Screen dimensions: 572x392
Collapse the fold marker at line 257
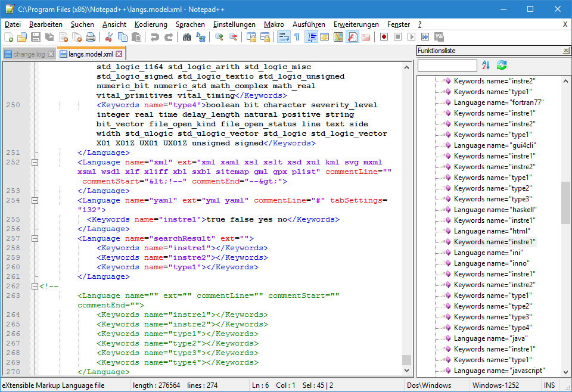click(x=35, y=238)
